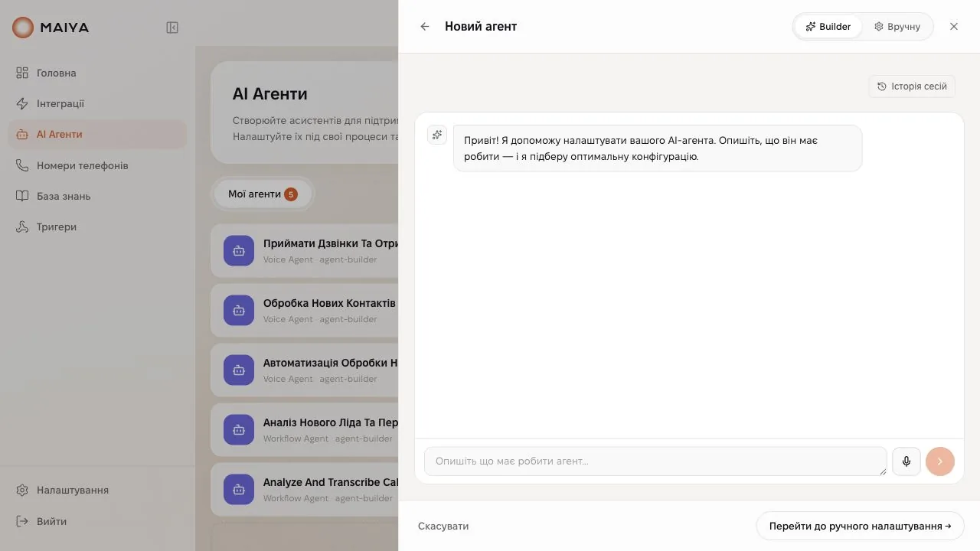The image size is (980, 551).
Task: Click Скасувати to cancel
Action: 443,526
